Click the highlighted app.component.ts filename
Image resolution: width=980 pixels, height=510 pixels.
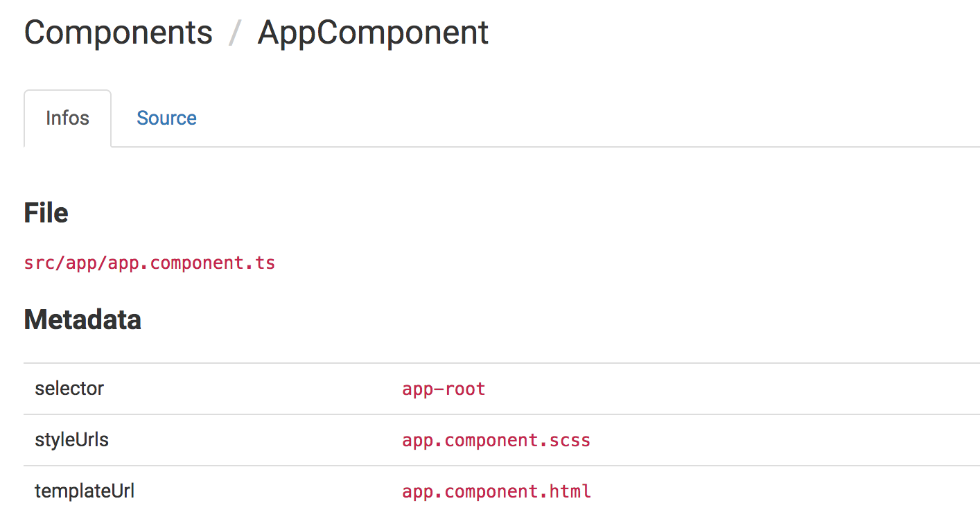click(149, 263)
